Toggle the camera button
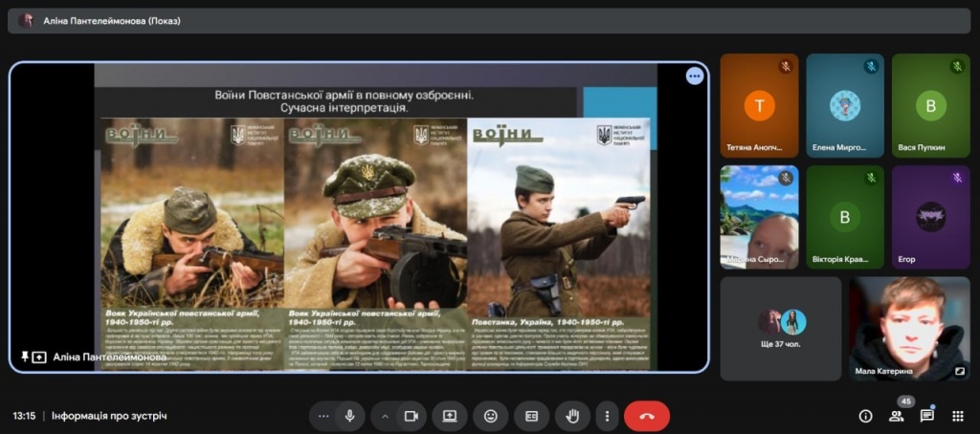 [x=412, y=416]
